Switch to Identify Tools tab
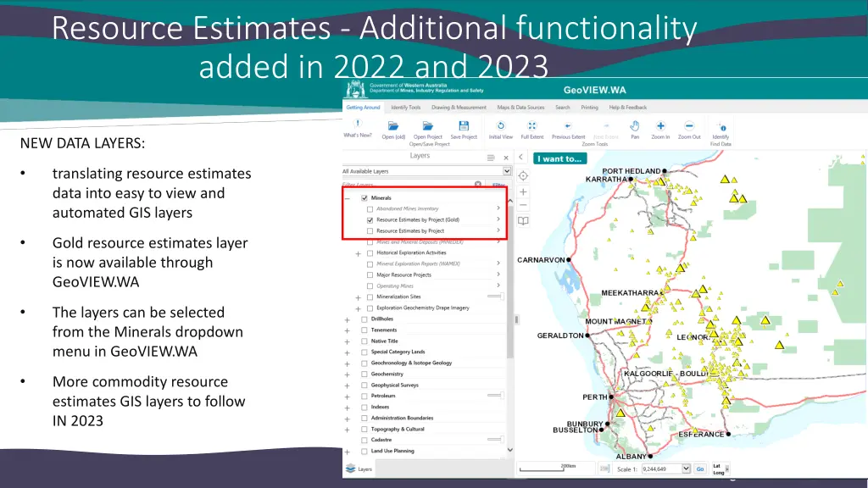868x488 pixels. [x=406, y=108]
